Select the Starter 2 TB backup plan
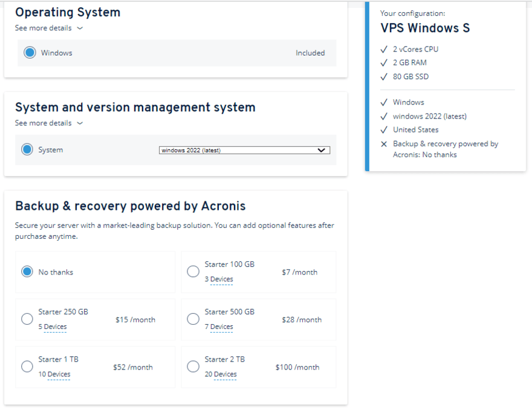Screen dimensions: 532x410 [193, 366]
